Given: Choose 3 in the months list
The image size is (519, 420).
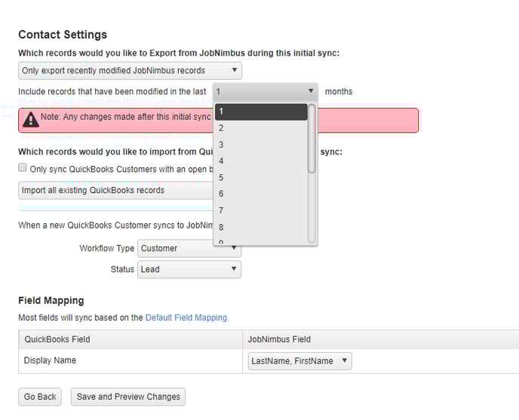Looking at the screenshot, I should 261,145.
